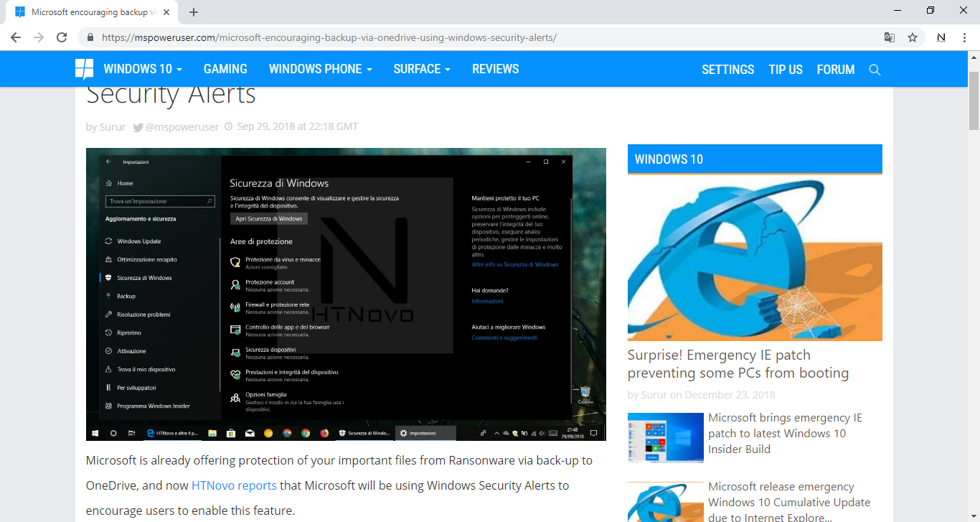980x522 pixels.
Task: Open the GAMING menu item
Action: point(225,69)
